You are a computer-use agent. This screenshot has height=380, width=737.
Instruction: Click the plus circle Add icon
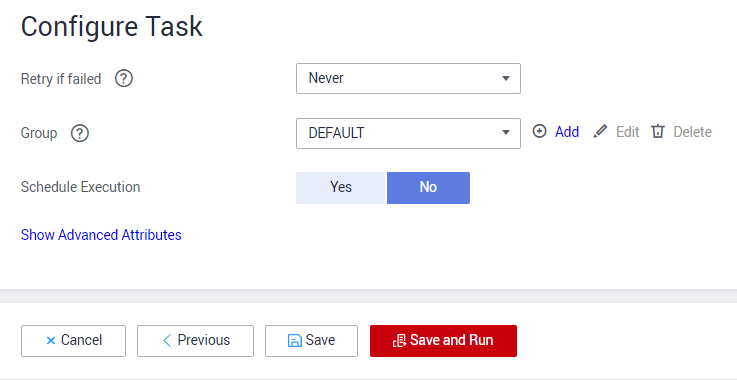(540, 131)
